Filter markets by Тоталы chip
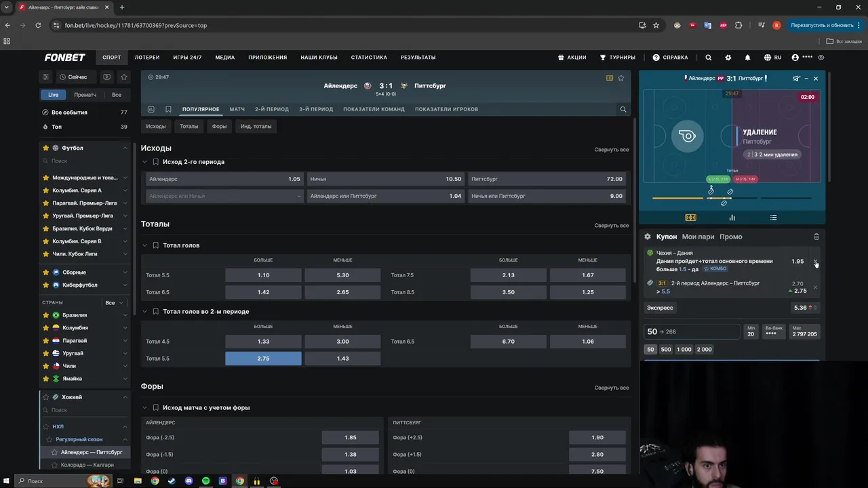 pyautogui.click(x=189, y=126)
